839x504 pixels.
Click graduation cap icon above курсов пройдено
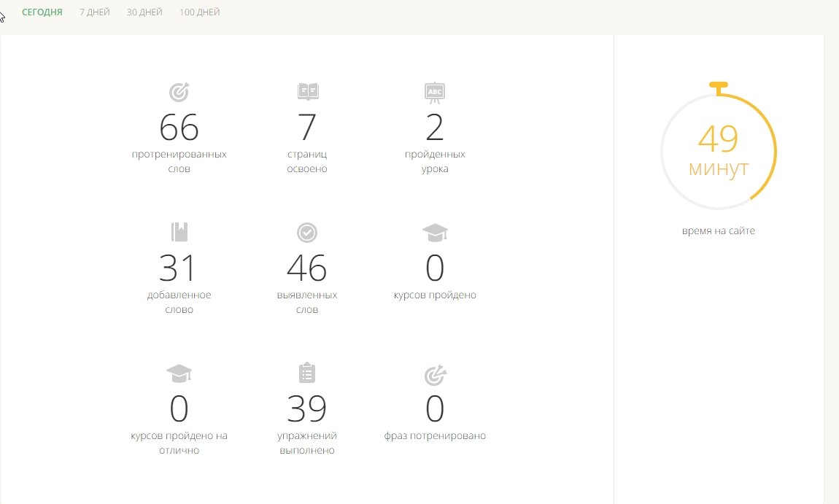[x=435, y=233]
